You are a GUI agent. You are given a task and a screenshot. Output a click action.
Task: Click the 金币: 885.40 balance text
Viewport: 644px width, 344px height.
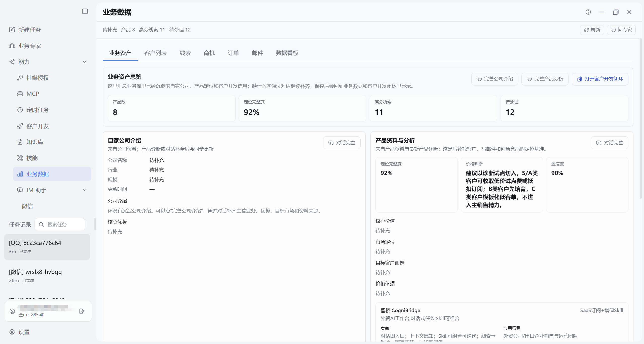pyautogui.click(x=31, y=315)
